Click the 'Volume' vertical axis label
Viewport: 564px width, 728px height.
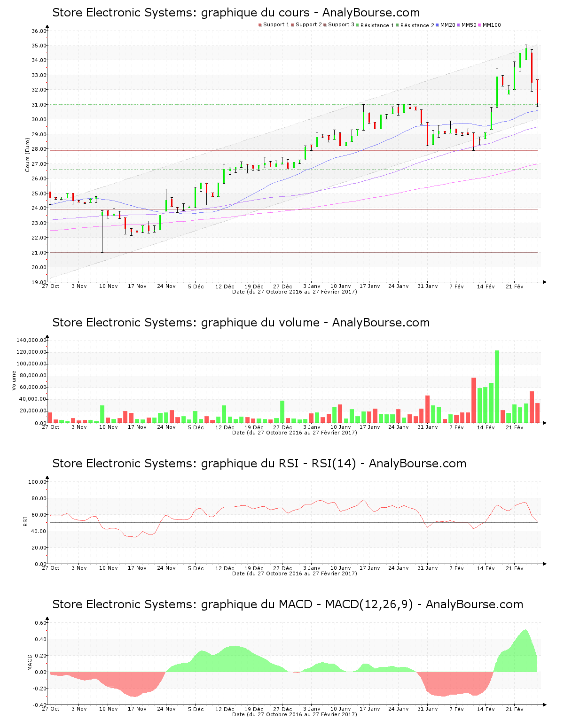(x=14, y=380)
